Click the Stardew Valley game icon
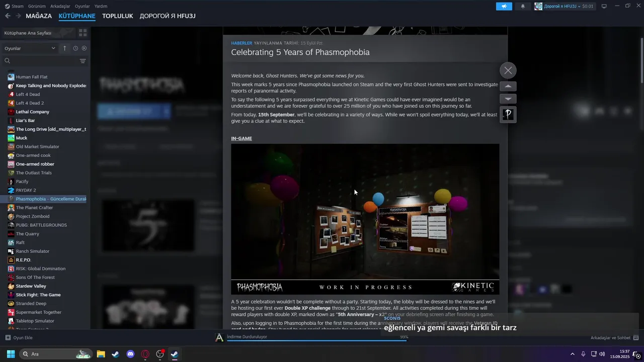The width and height of the screenshot is (644, 362). pos(11,286)
